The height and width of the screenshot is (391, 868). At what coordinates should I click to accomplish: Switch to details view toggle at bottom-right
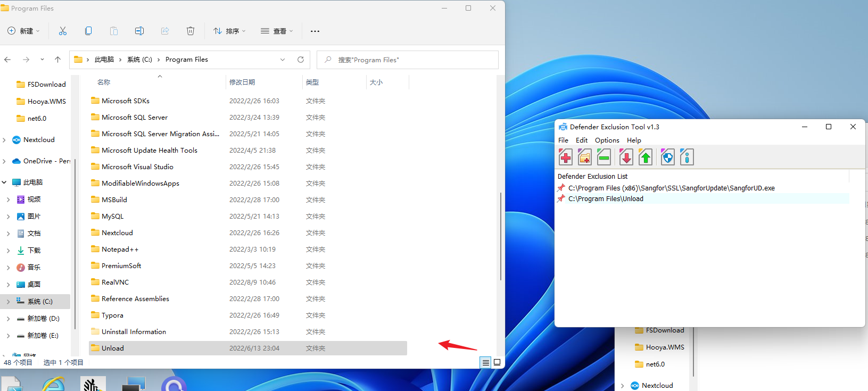point(485,362)
